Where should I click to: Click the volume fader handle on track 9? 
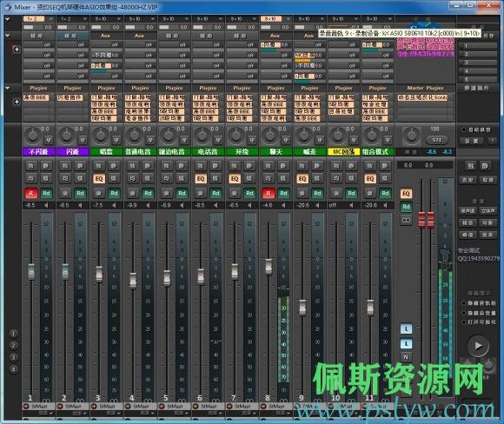(302, 307)
